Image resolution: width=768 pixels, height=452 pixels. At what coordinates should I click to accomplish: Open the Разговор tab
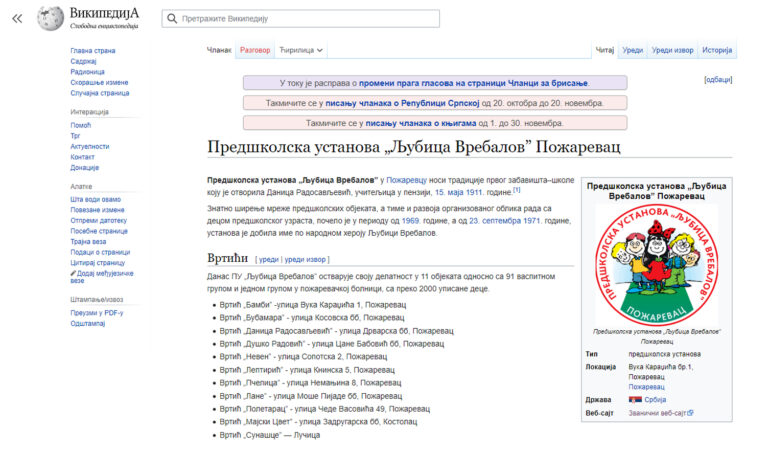pos(255,50)
